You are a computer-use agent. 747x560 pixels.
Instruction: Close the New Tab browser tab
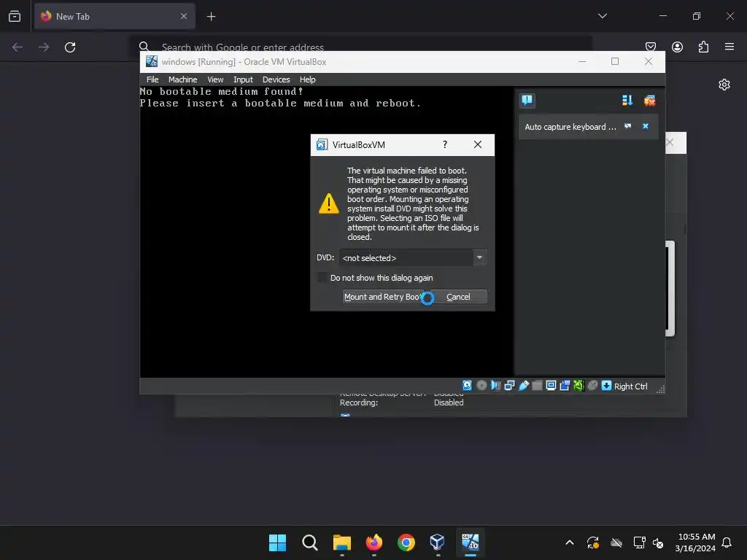(x=183, y=16)
